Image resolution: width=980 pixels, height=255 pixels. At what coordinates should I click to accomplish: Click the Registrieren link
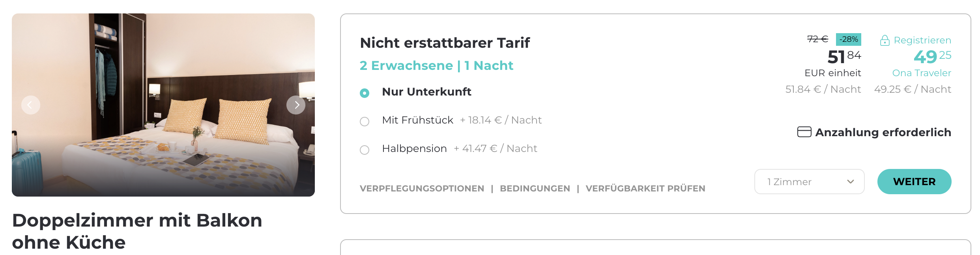pos(922,40)
